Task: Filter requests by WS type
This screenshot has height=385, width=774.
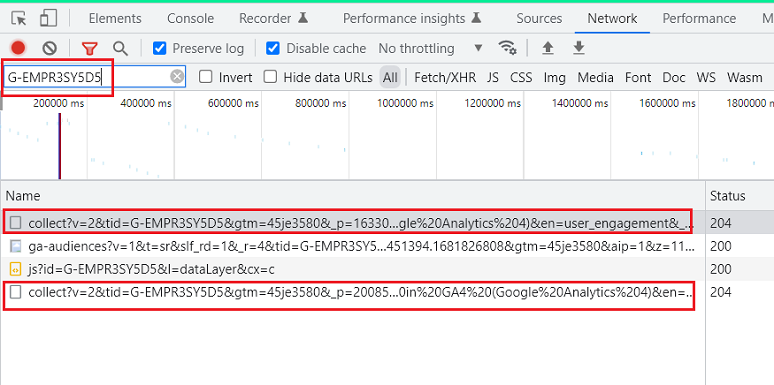Action: tap(706, 77)
